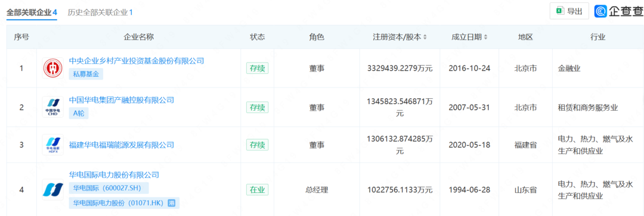The height and width of the screenshot is (216, 644).
Task: Open 华电国际电力股份有限公司 link
Action: (x=114, y=175)
